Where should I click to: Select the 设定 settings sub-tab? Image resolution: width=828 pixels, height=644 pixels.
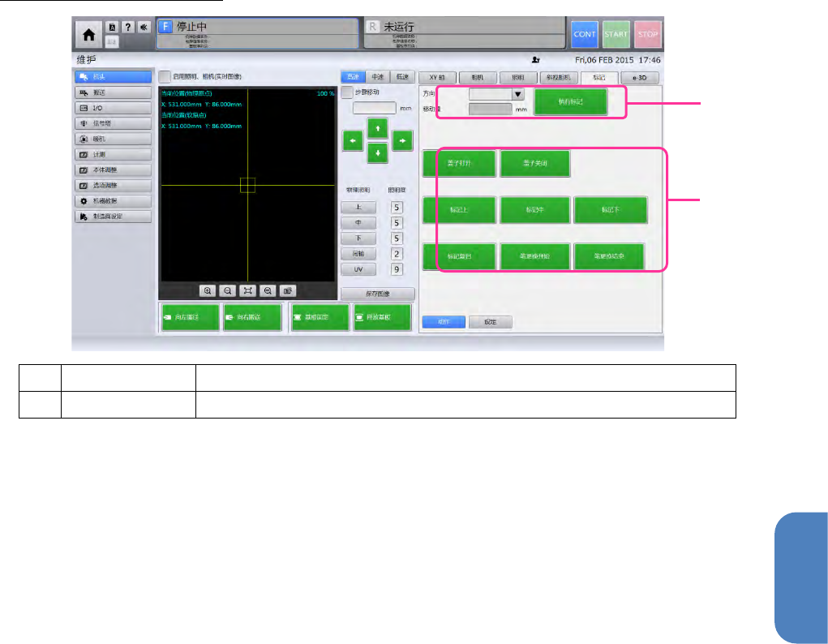click(490, 322)
